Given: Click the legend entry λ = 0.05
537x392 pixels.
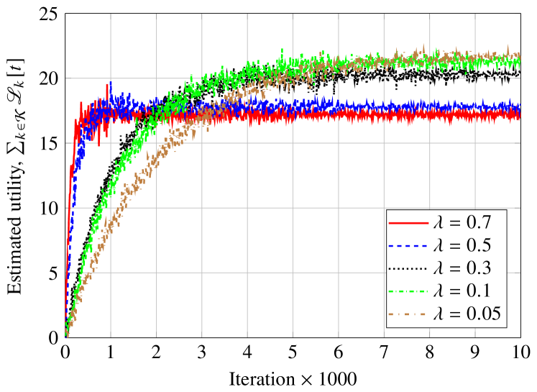Looking at the screenshot, I should click(x=445, y=314).
